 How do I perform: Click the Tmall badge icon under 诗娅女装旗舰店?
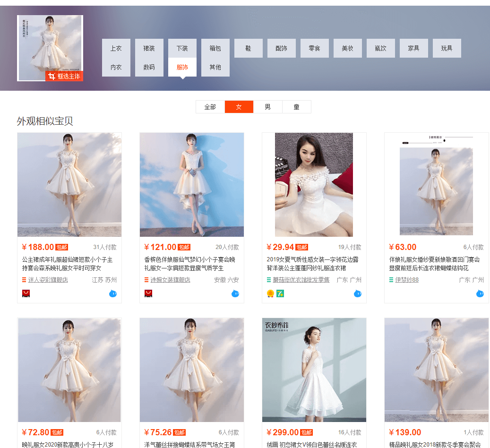click(x=148, y=293)
